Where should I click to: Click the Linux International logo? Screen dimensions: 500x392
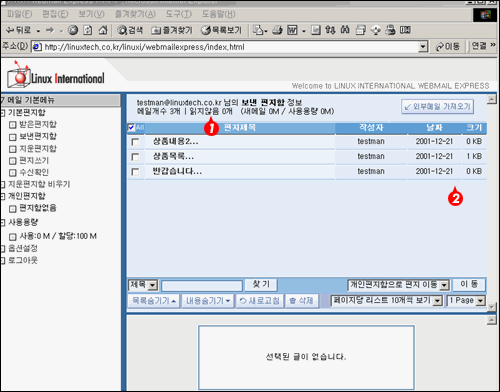pos(56,76)
